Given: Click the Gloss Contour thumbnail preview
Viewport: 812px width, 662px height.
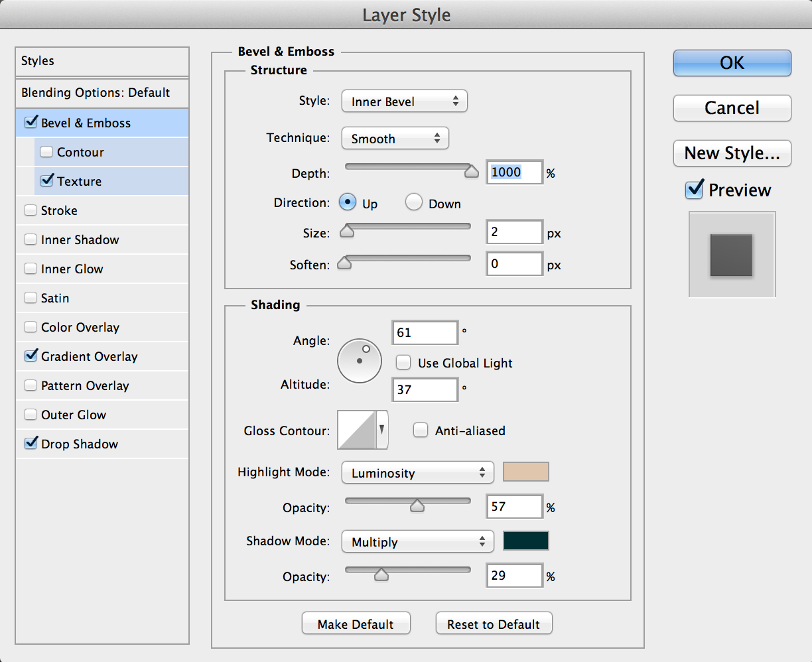Looking at the screenshot, I should [357, 430].
